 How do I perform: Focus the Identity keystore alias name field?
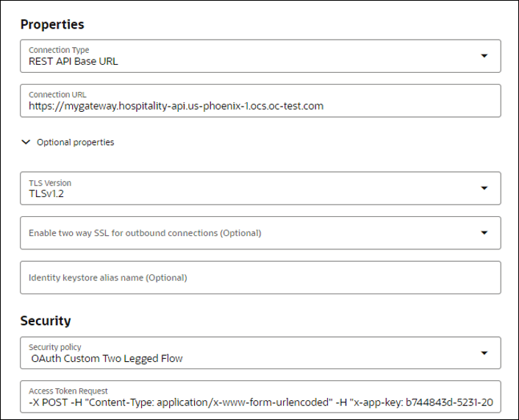260,277
